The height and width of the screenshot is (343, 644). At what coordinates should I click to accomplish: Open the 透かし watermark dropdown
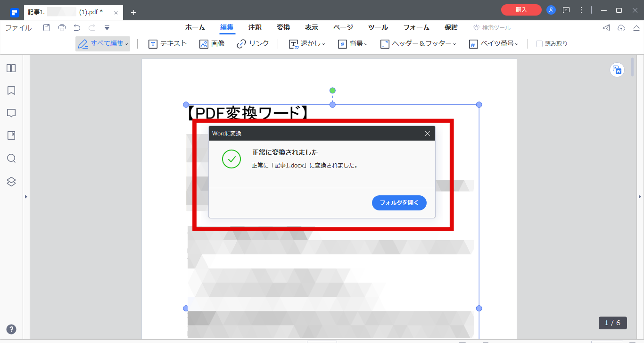(307, 44)
